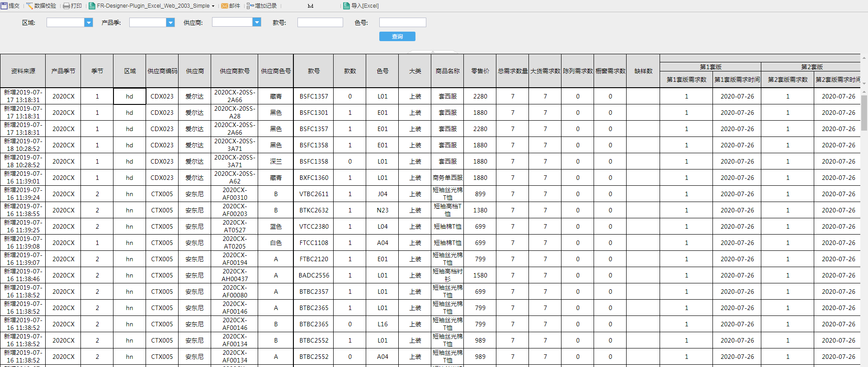Focus the 色号 color number input field
868x367 pixels.
403,23
